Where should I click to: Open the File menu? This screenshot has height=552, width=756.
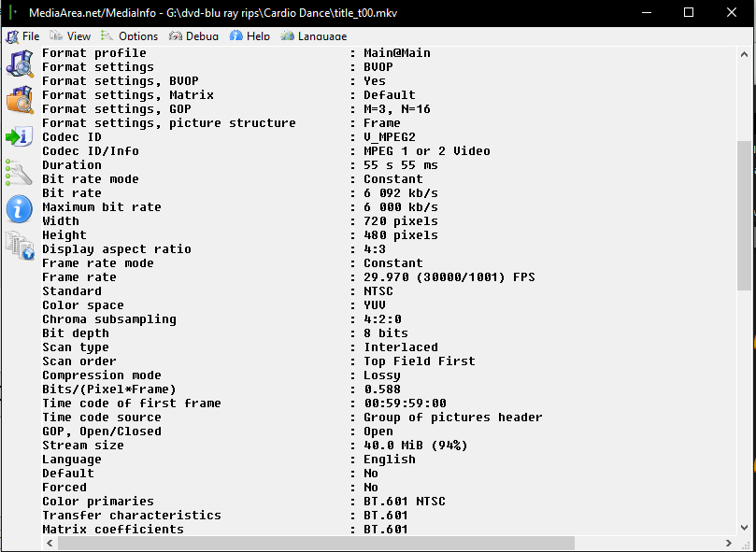pyautogui.click(x=22, y=36)
